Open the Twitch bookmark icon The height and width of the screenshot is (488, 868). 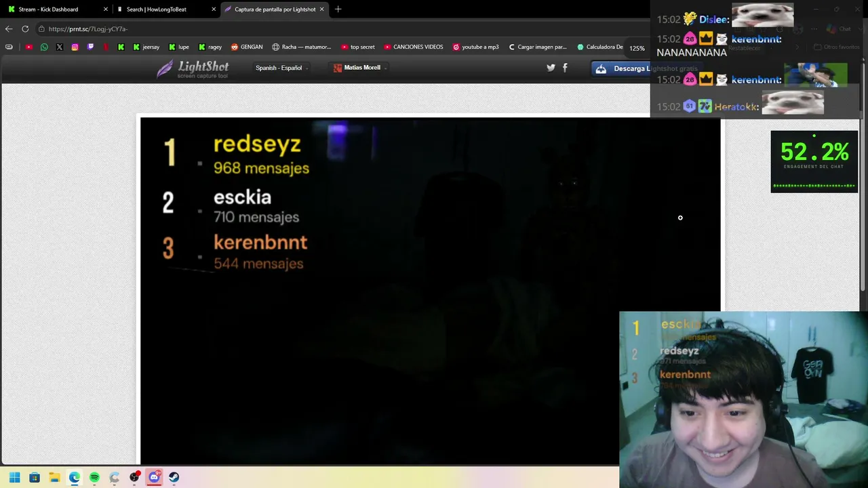90,47
